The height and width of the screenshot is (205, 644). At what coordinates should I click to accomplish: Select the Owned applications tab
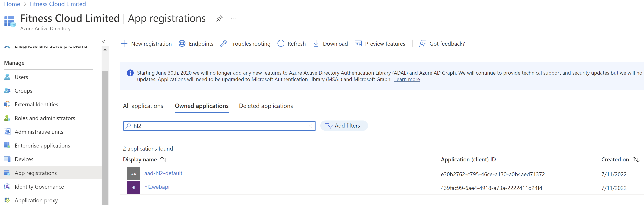coord(202,106)
